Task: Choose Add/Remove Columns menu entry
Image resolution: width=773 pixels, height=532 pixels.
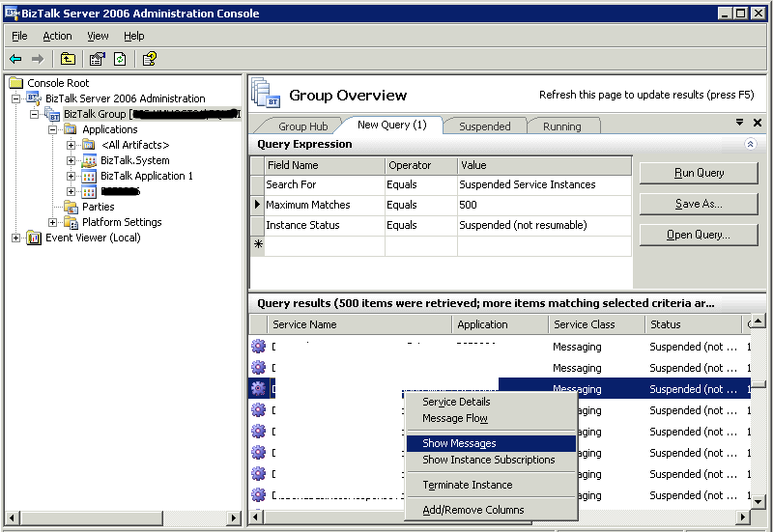Action: [x=491, y=510]
